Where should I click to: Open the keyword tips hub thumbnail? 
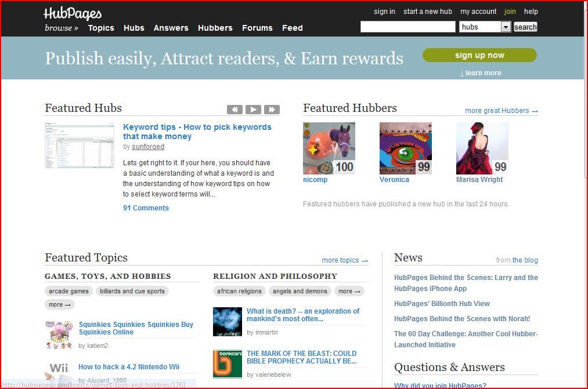point(80,145)
